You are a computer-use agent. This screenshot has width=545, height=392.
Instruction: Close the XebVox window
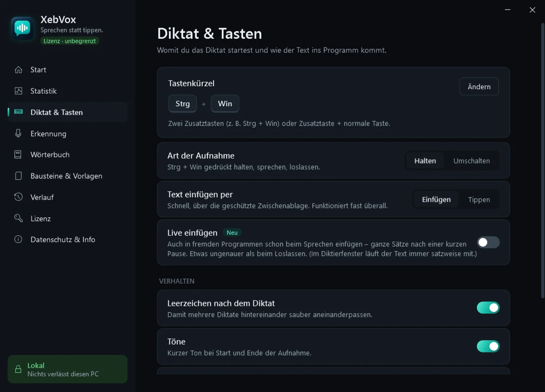532,10
